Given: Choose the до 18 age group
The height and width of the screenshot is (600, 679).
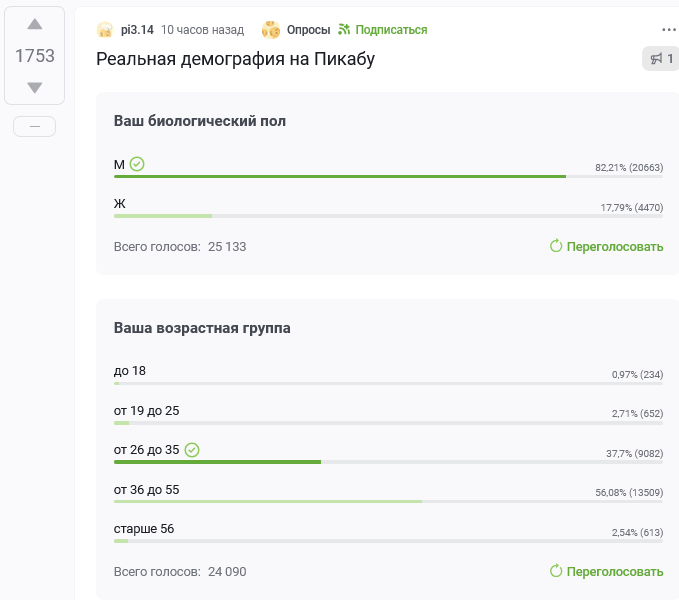Looking at the screenshot, I should coord(130,371).
